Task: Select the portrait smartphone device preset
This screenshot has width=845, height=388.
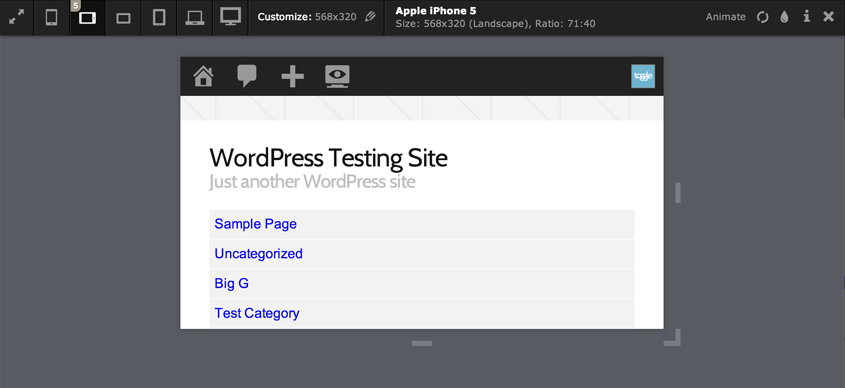Action: coord(52,18)
